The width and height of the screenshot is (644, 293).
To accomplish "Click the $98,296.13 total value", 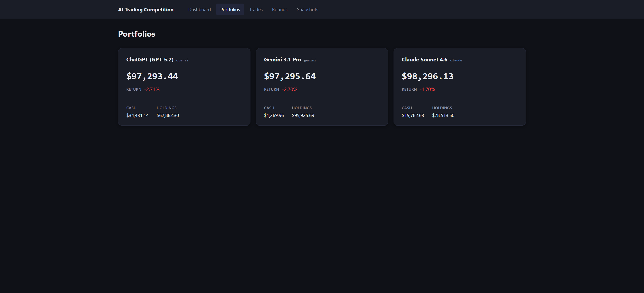I will [x=427, y=76].
